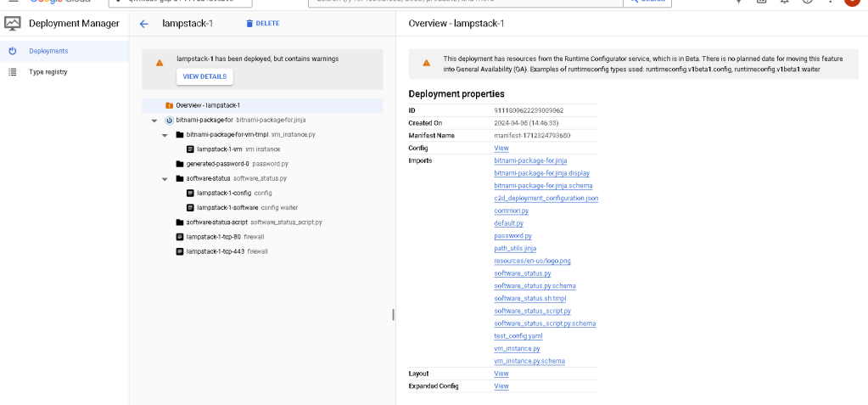Click warning triangle beside lampstack-1 deployed message
The image size is (868, 405).
[x=160, y=63]
